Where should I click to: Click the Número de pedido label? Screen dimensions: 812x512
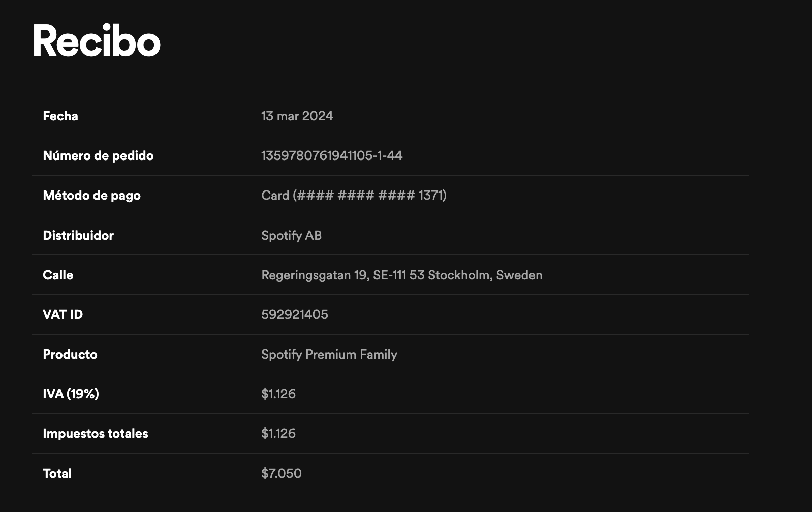[98, 156]
